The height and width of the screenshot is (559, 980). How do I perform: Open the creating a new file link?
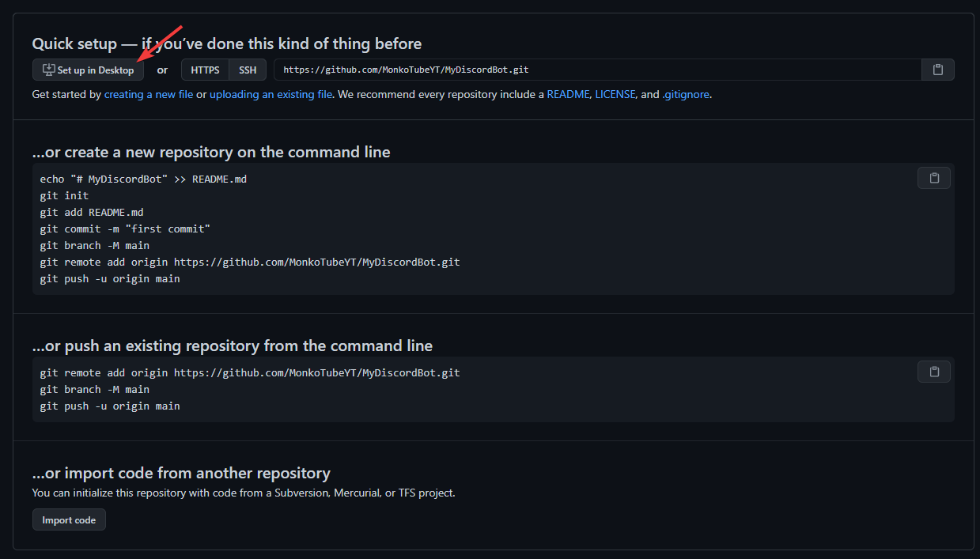point(149,94)
